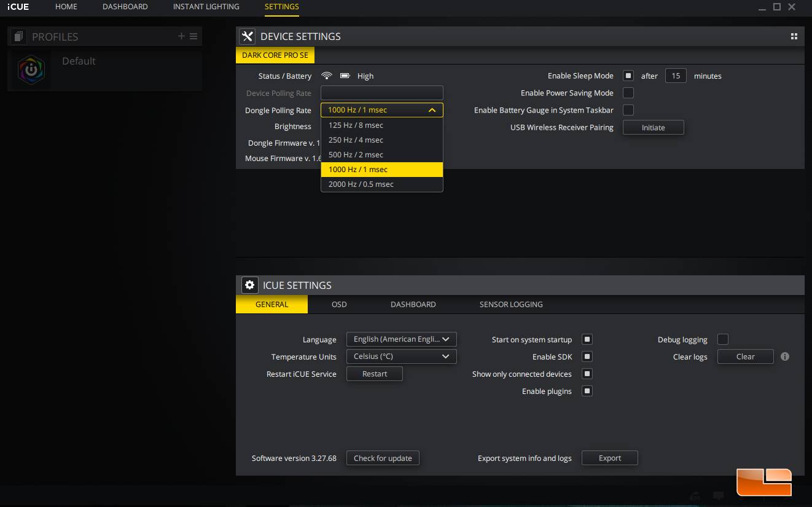
Task: Open Dashboard tab under iCUE Settings
Action: pos(413,304)
